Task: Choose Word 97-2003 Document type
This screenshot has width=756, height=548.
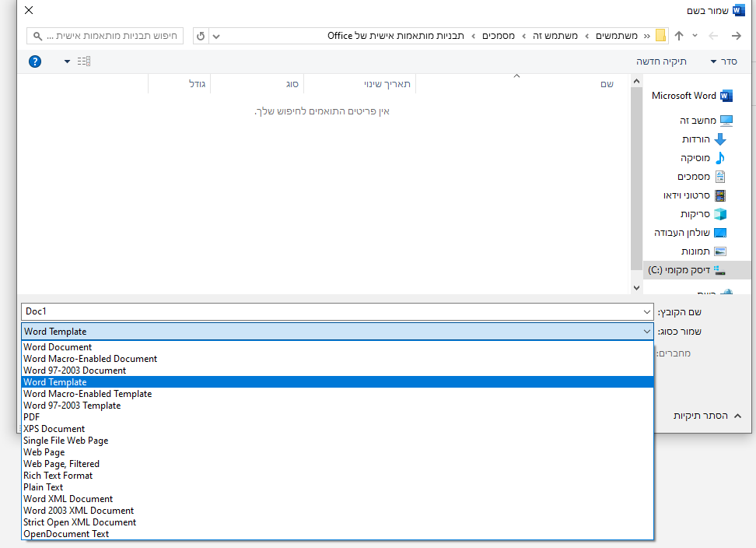Action: 338,371
